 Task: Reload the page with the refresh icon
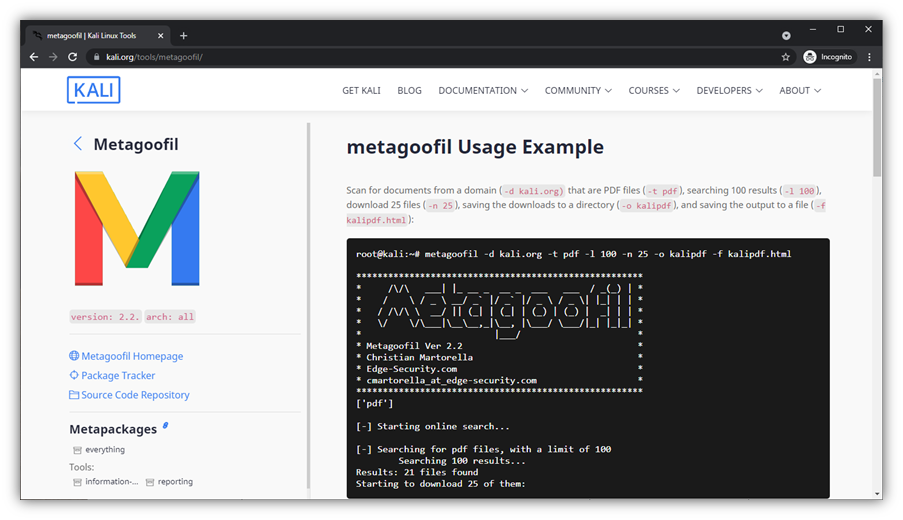click(x=73, y=57)
